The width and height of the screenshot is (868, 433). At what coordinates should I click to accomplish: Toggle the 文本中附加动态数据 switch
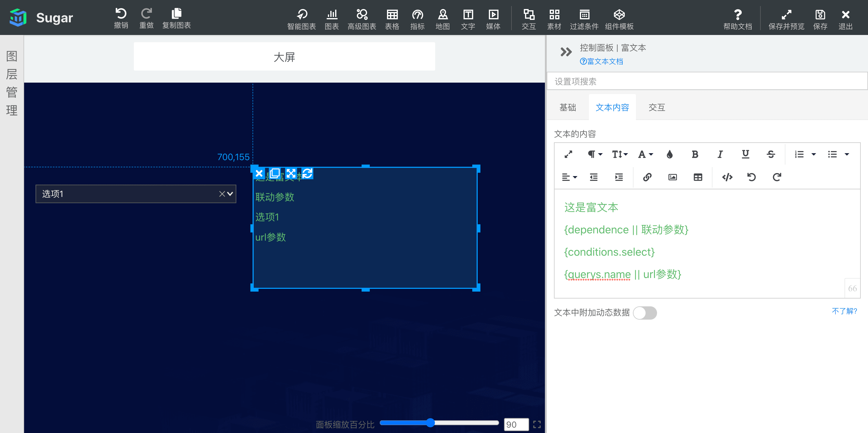[645, 313]
